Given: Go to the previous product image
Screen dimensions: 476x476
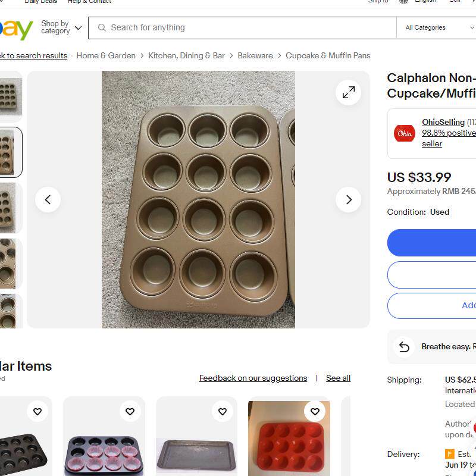Looking at the screenshot, I should (48, 200).
